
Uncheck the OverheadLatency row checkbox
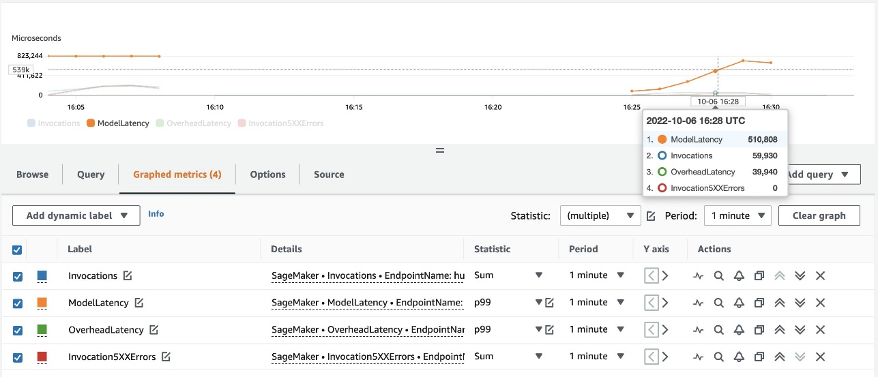(17, 330)
